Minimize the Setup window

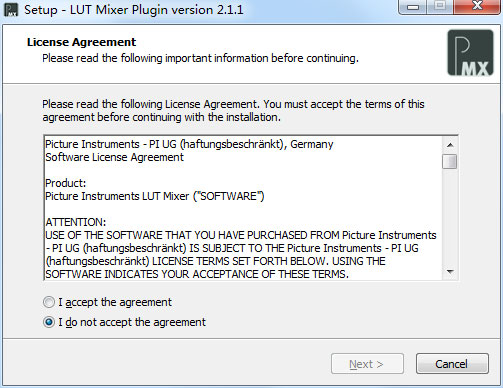[413, 7]
